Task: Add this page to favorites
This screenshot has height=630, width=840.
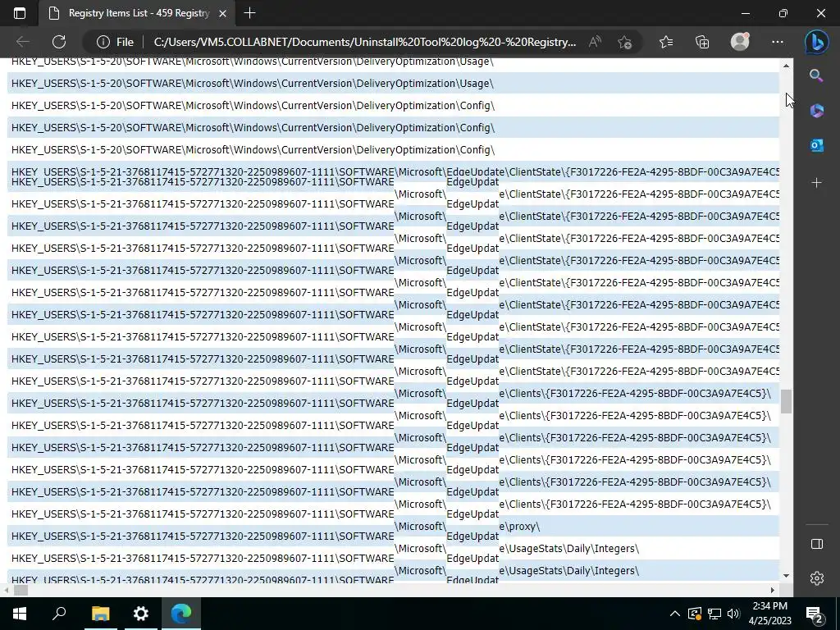Action: coord(624,42)
